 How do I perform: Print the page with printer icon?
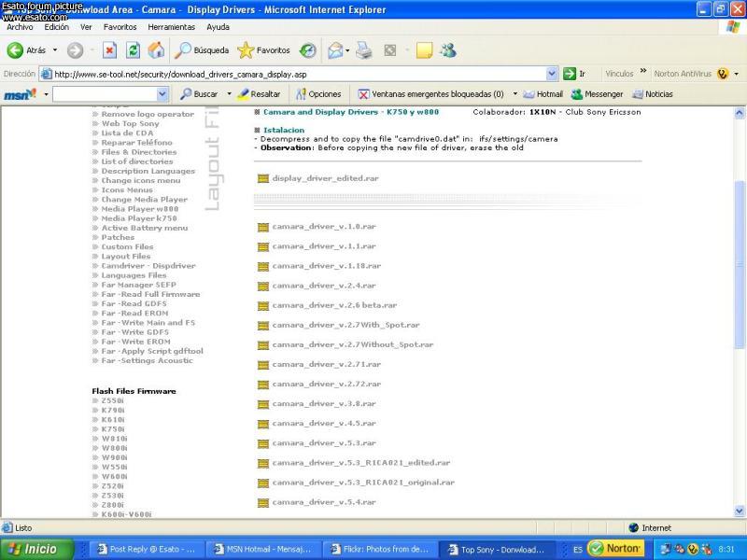pos(364,50)
